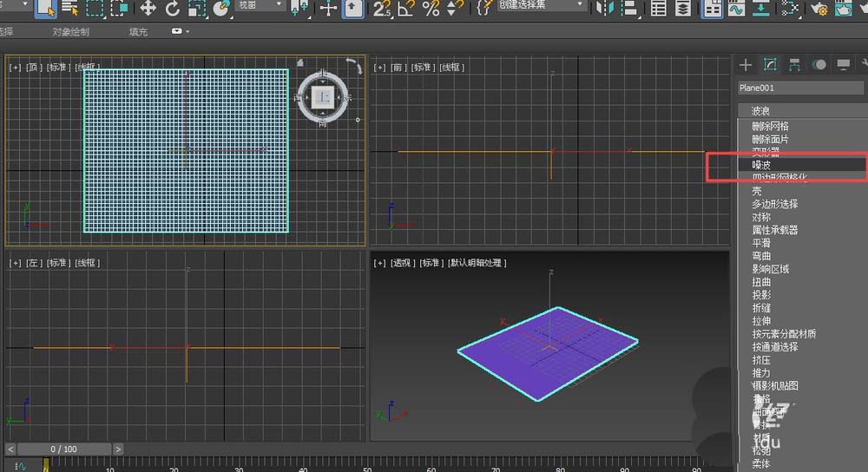Screen dimensions: 868x472
Task: Activate the Select and Scale tool
Action: (196, 8)
